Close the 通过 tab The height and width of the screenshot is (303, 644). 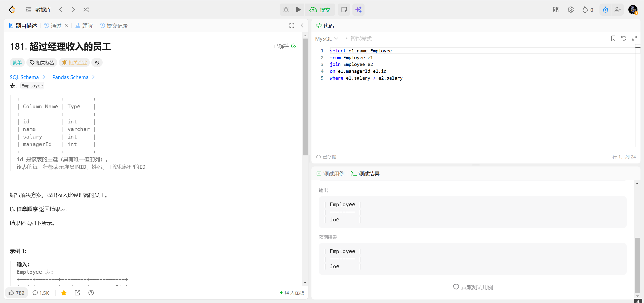[66, 25]
